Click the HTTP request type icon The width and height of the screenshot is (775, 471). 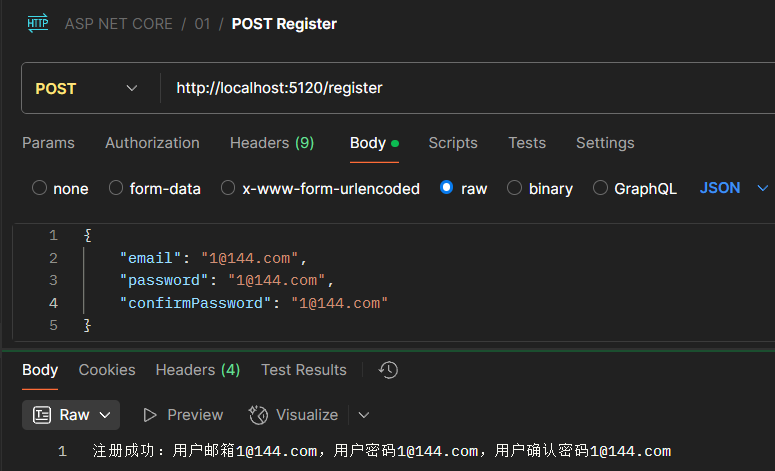tap(38, 23)
